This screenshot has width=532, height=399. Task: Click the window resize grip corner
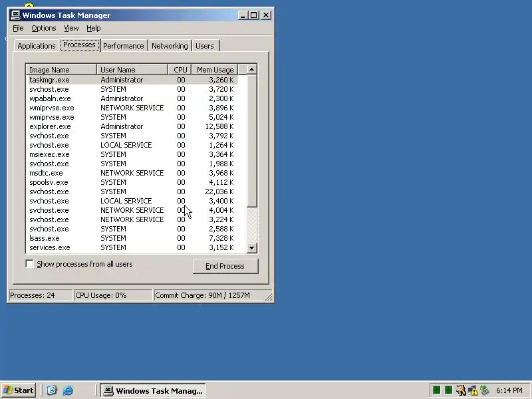click(269, 297)
